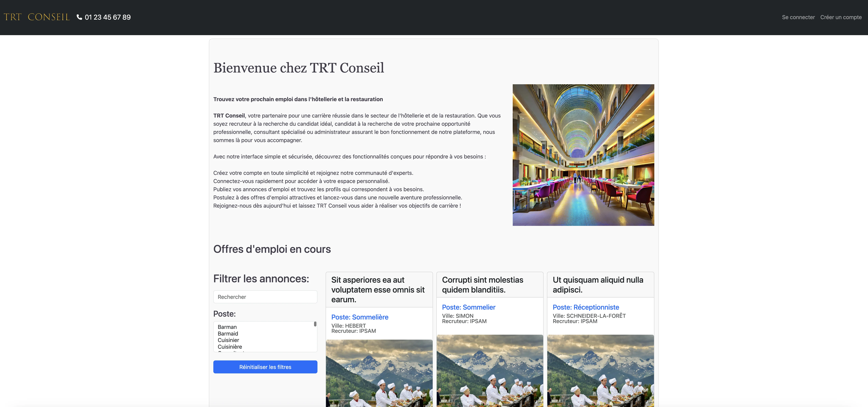Click the TRT Conseil logo
The image size is (868, 407).
coord(36,17)
